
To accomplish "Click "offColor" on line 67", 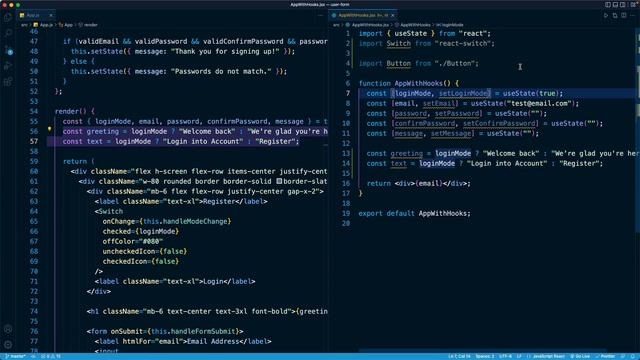I will [x=119, y=241].
